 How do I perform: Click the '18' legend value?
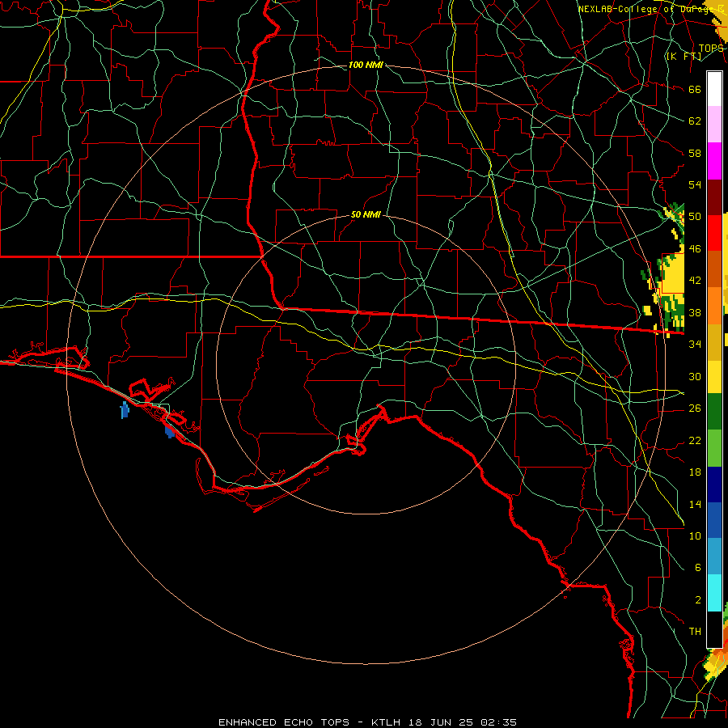[695, 472]
